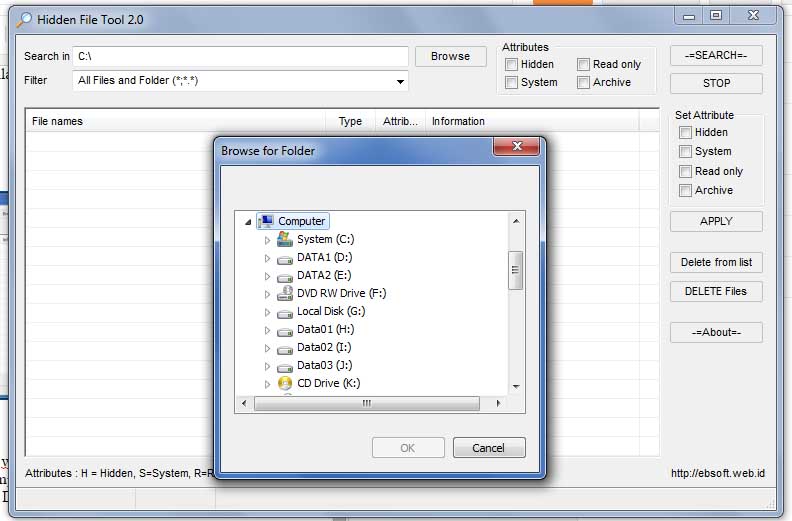The height and width of the screenshot is (521, 792).
Task: Click the Local Disk (G:) drive icon
Action: pos(285,314)
